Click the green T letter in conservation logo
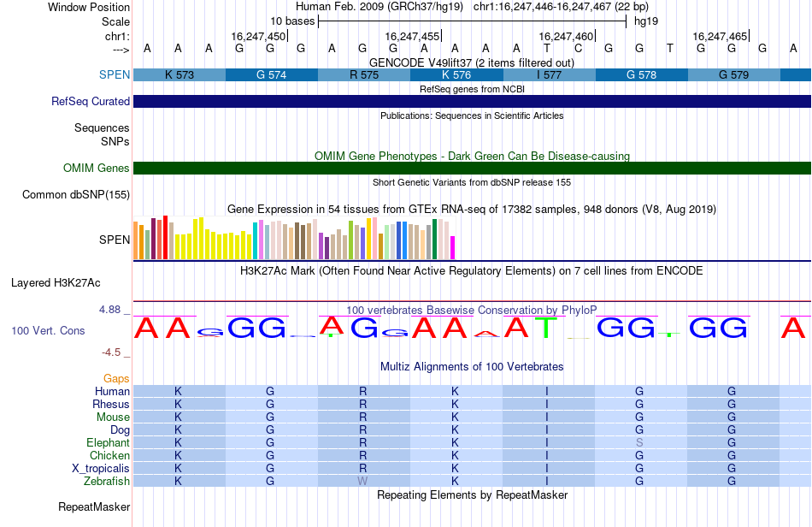 pos(546,328)
